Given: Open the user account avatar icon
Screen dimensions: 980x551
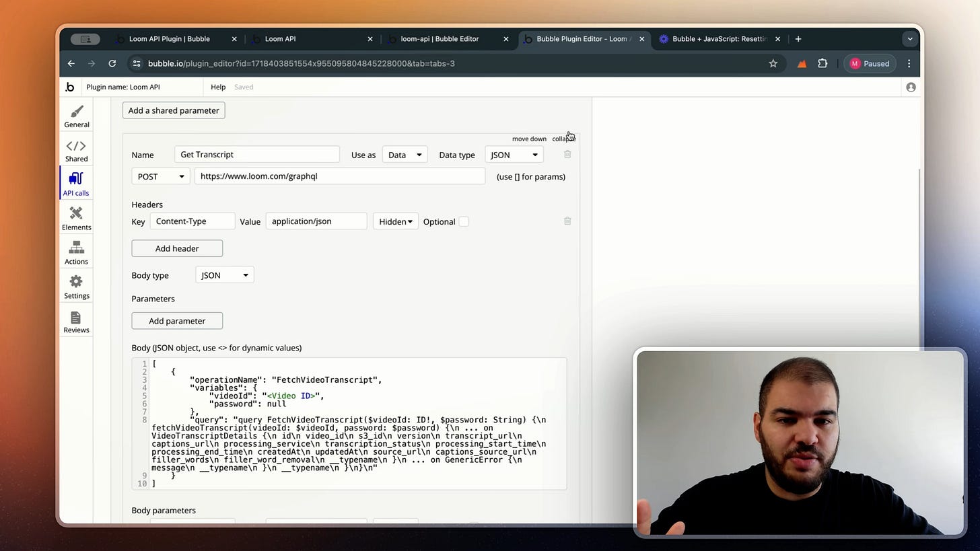Looking at the screenshot, I should point(911,87).
